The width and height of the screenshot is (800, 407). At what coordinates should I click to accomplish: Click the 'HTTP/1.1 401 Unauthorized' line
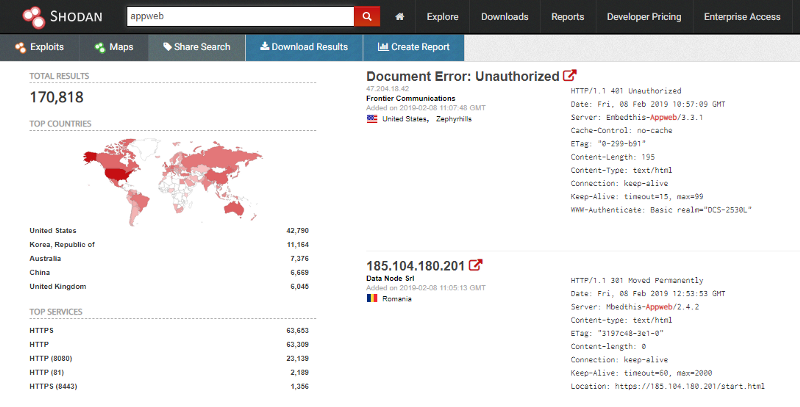pos(626,91)
